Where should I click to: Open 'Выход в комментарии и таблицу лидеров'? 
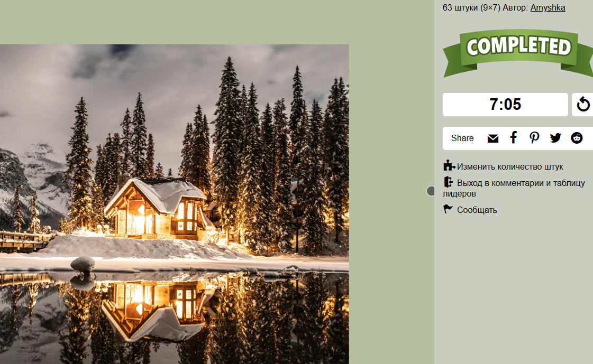click(514, 188)
